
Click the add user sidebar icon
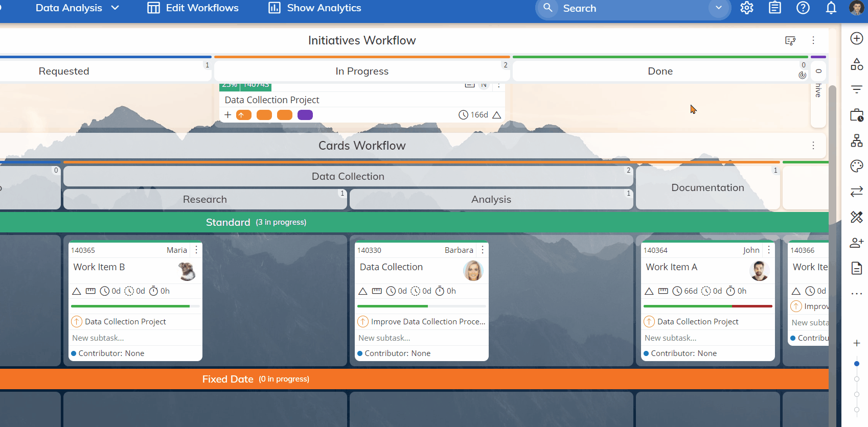857,243
